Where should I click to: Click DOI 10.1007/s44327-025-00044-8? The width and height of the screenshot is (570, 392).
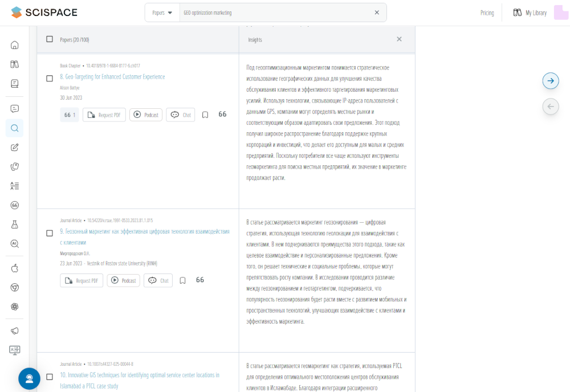coord(110,364)
